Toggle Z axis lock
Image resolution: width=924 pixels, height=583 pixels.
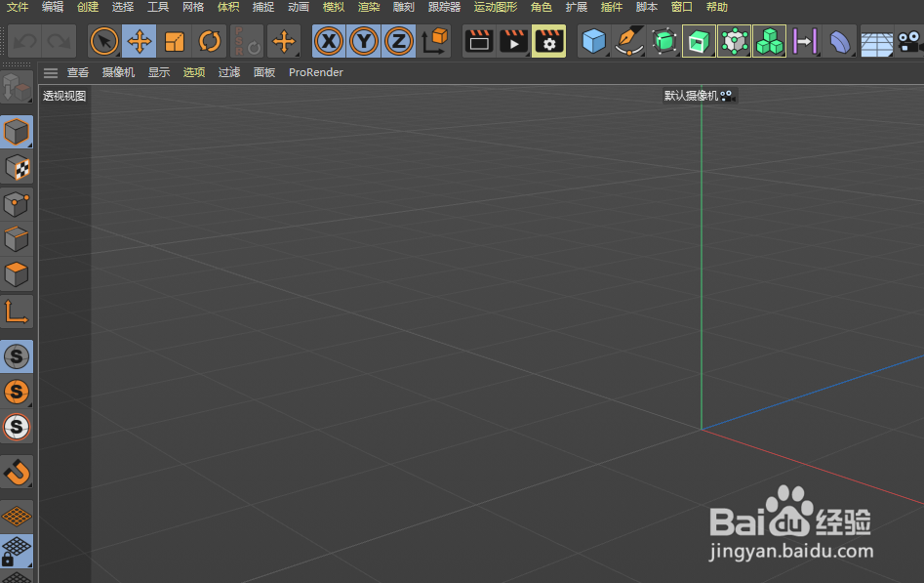(x=399, y=41)
